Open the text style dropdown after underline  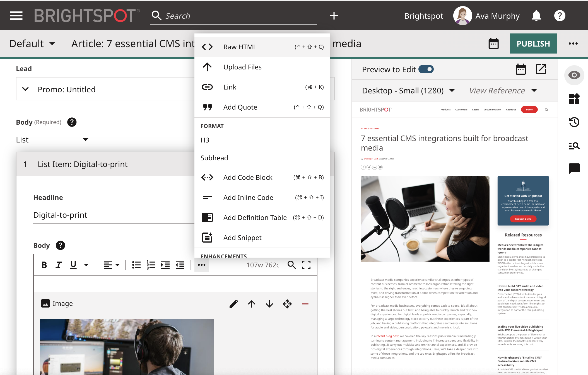click(x=86, y=265)
